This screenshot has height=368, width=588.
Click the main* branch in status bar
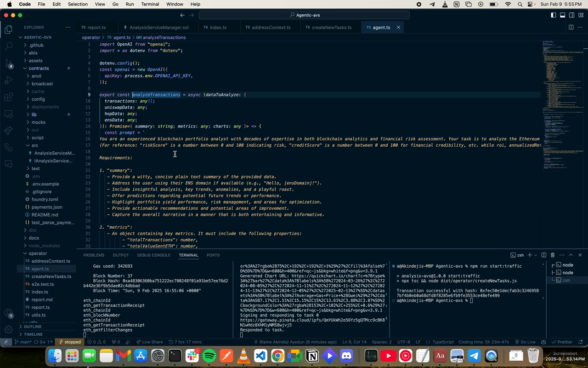(23, 342)
